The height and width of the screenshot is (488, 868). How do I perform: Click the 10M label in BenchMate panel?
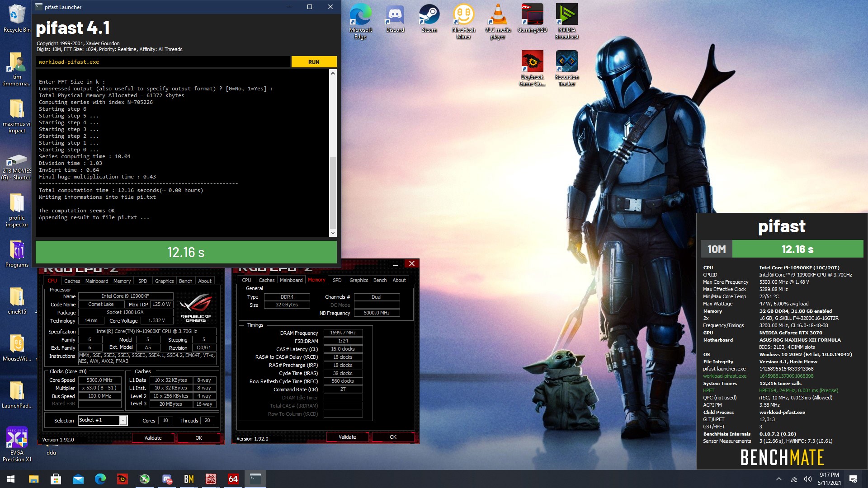[716, 249]
